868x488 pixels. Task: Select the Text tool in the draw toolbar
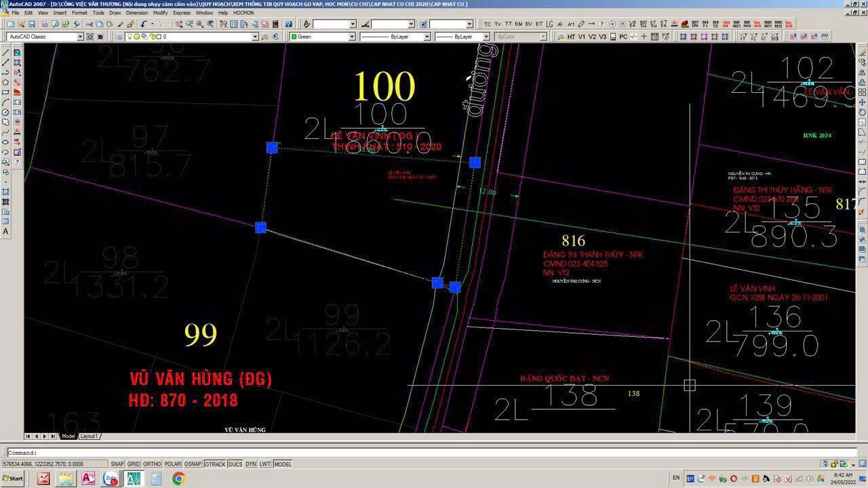tap(6, 232)
